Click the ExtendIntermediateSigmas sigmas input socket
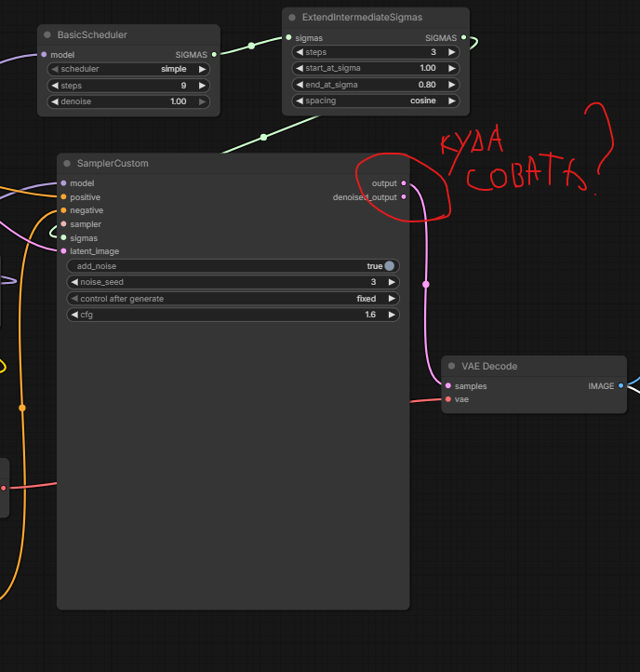The height and width of the screenshot is (672, 640). (288, 38)
